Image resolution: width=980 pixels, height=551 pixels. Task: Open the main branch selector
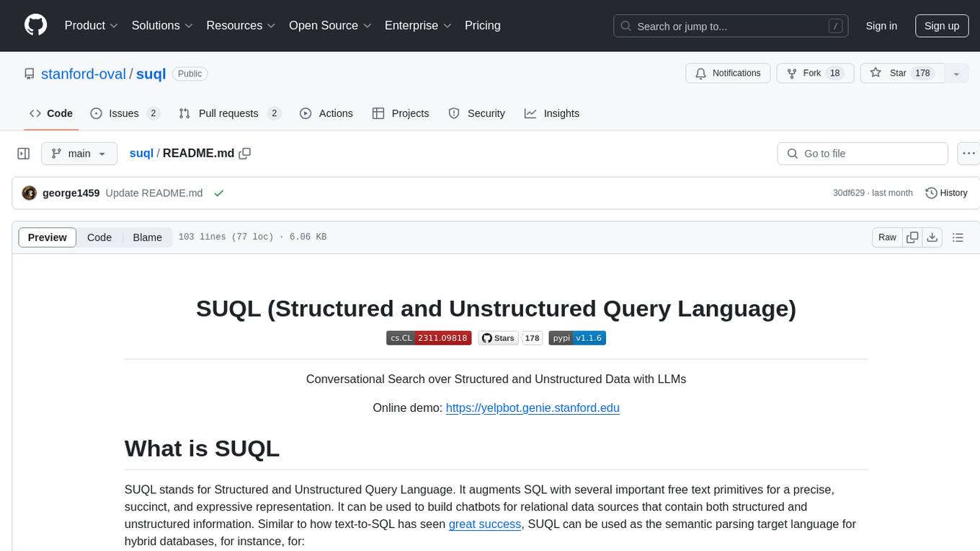(x=79, y=154)
